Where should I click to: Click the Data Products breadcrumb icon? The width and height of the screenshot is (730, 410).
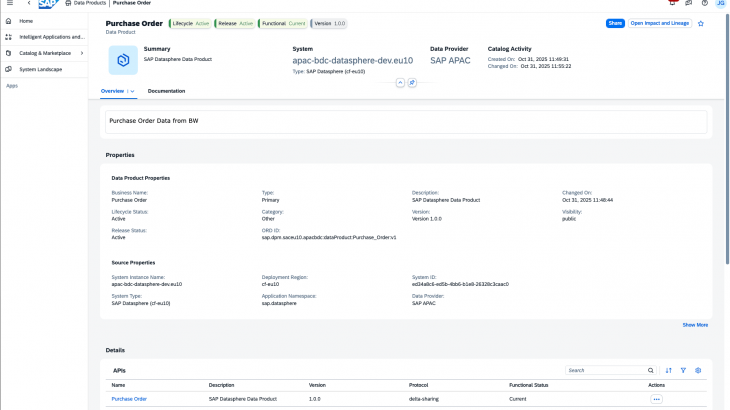tap(68, 3)
